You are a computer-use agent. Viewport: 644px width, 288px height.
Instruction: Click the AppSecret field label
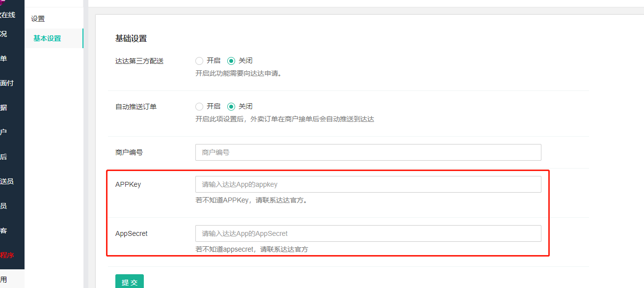tap(132, 233)
